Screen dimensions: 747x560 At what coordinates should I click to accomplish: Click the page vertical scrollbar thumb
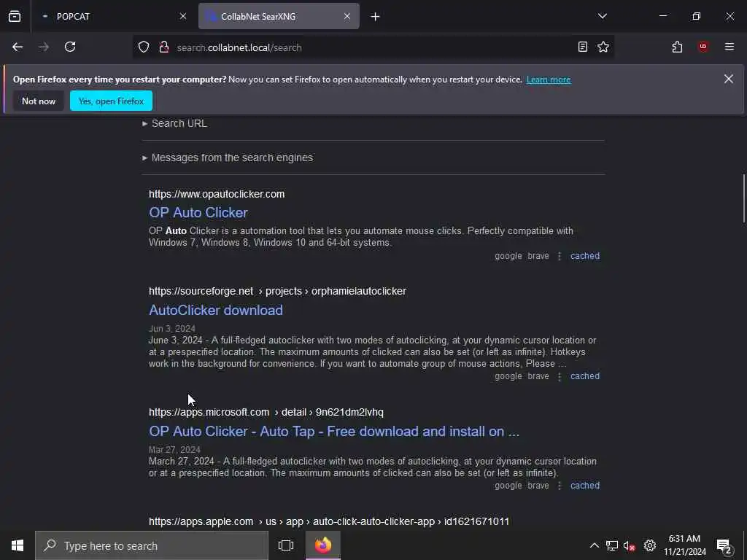pos(743,198)
